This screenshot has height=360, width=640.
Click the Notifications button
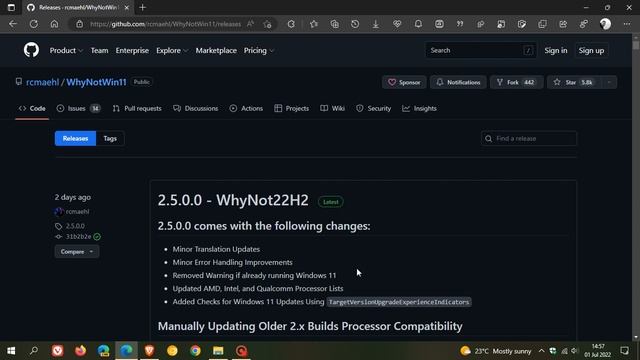458,82
